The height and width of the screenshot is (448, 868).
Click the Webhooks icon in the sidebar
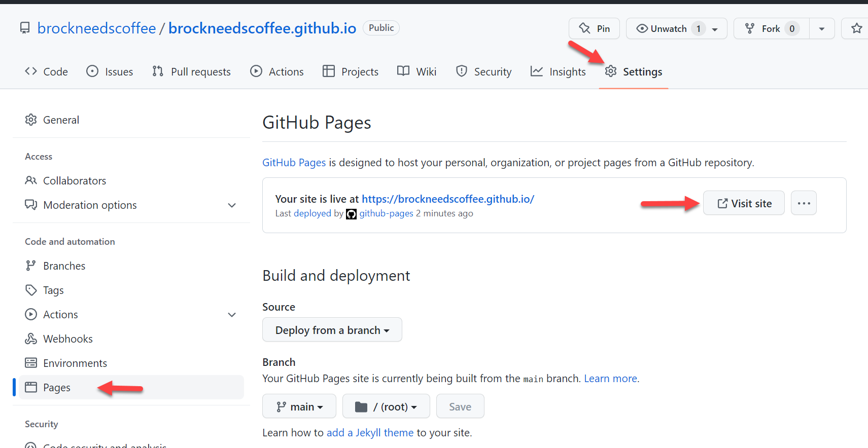[31, 339]
